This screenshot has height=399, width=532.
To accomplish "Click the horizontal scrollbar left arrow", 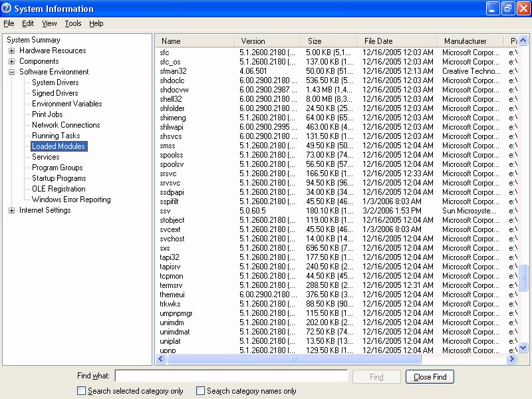I will (x=161, y=359).
